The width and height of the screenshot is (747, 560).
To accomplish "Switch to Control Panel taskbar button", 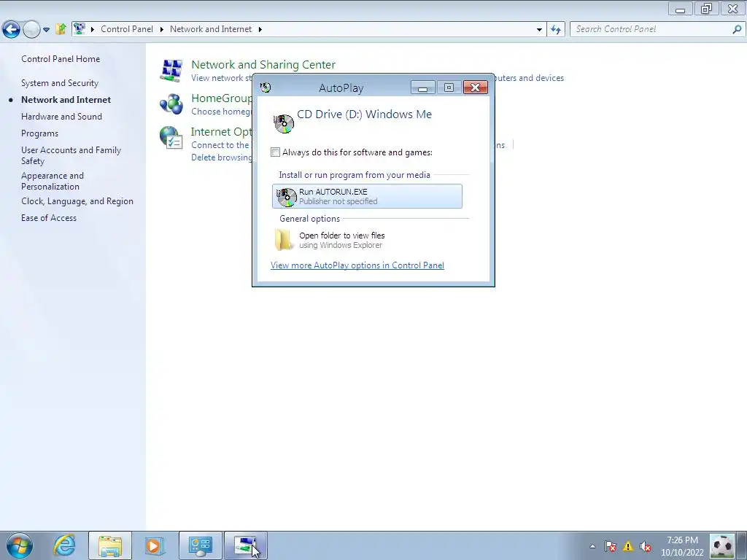I will 200,545.
